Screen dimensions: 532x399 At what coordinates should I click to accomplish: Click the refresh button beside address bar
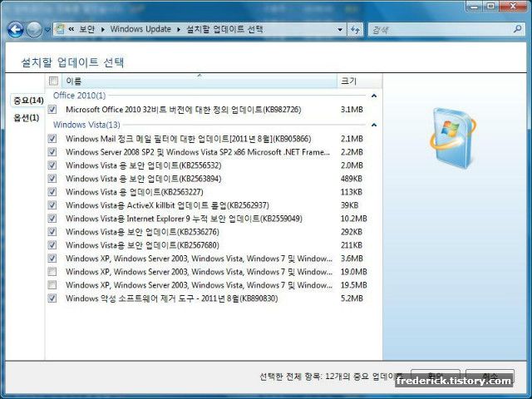coord(355,30)
